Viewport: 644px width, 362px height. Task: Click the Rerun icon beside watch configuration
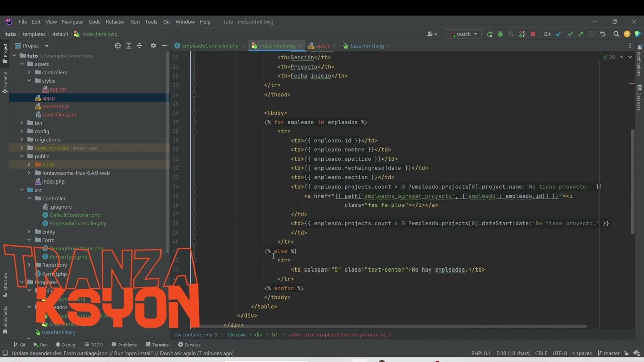(490, 34)
